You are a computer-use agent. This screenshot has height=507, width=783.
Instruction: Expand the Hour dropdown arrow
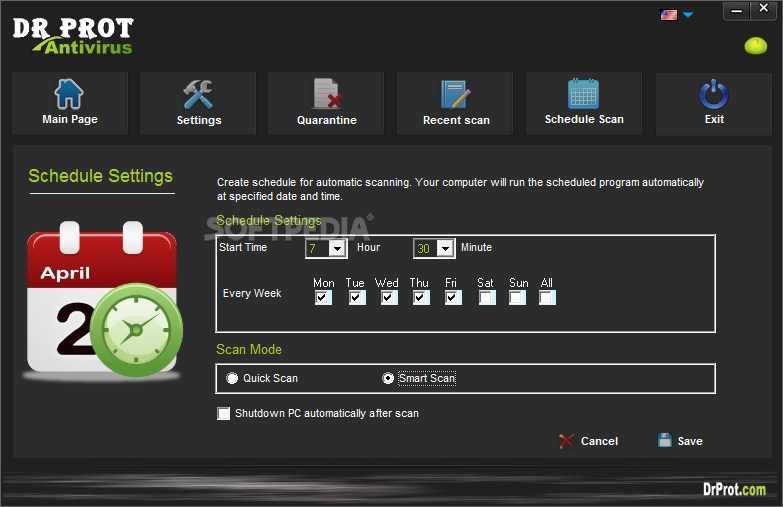(x=338, y=248)
